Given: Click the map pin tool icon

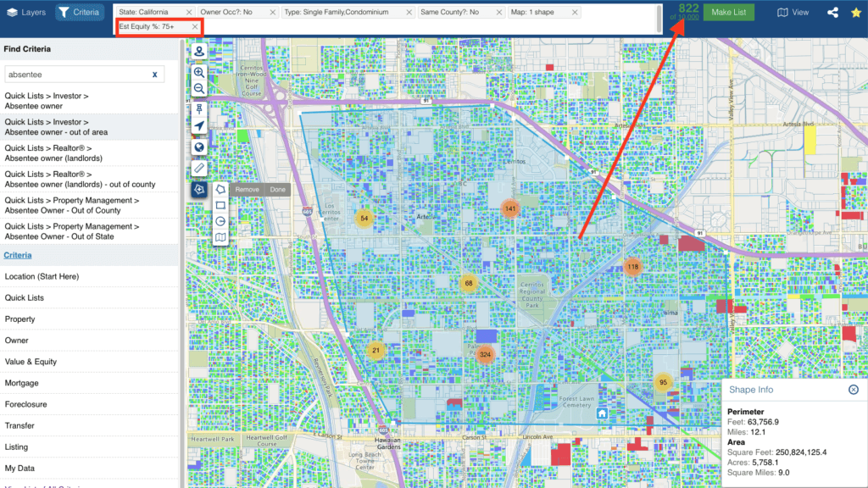Looking at the screenshot, I should pos(198,109).
